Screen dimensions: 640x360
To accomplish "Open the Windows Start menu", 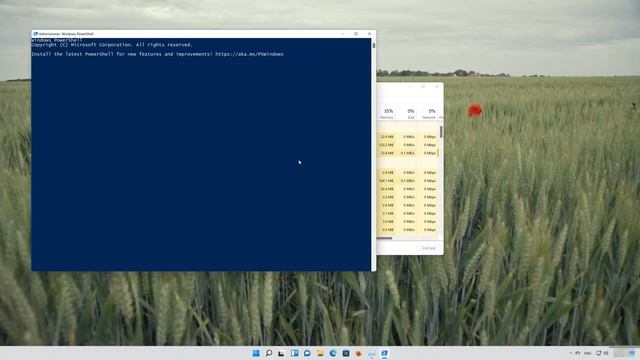I will (x=256, y=353).
